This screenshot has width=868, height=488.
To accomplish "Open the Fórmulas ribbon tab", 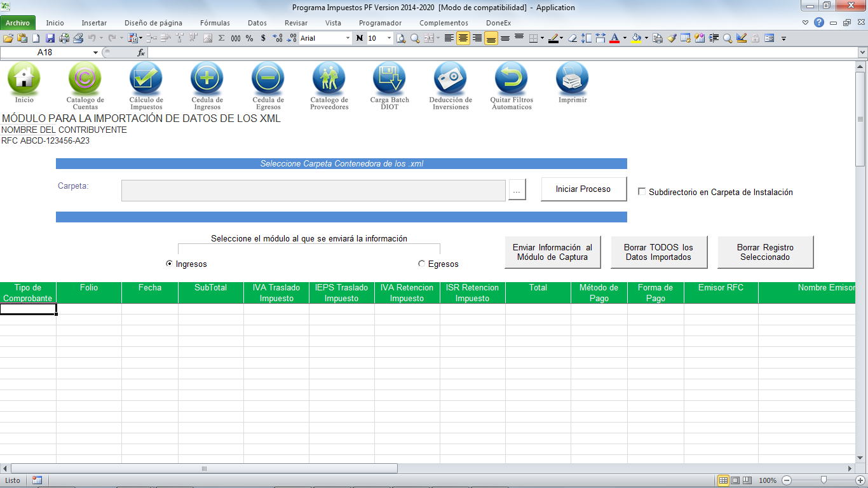I will pyautogui.click(x=215, y=23).
